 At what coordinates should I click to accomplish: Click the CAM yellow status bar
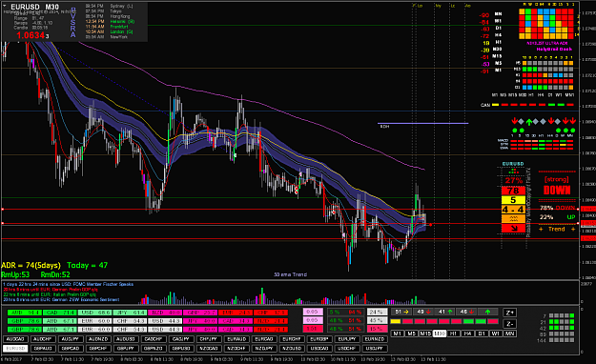(495, 105)
